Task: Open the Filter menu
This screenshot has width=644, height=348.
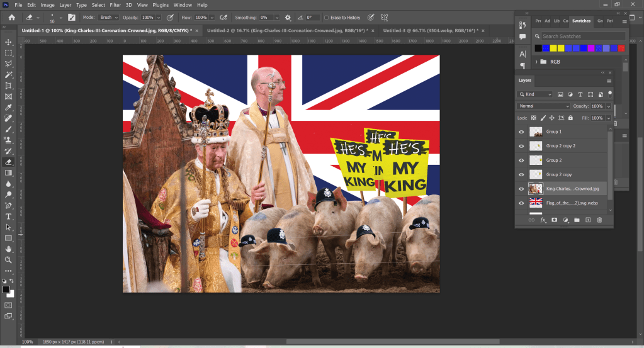Action: [115, 5]
